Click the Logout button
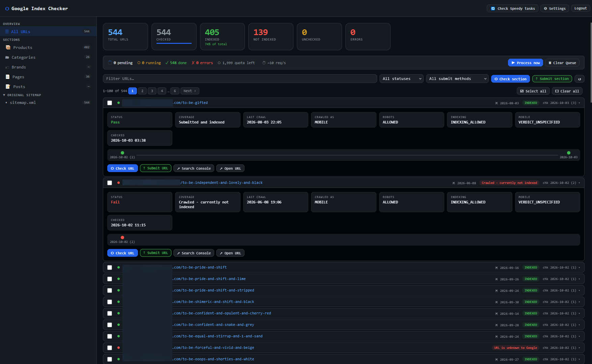The image size is (592, 364). click(581, 8)
